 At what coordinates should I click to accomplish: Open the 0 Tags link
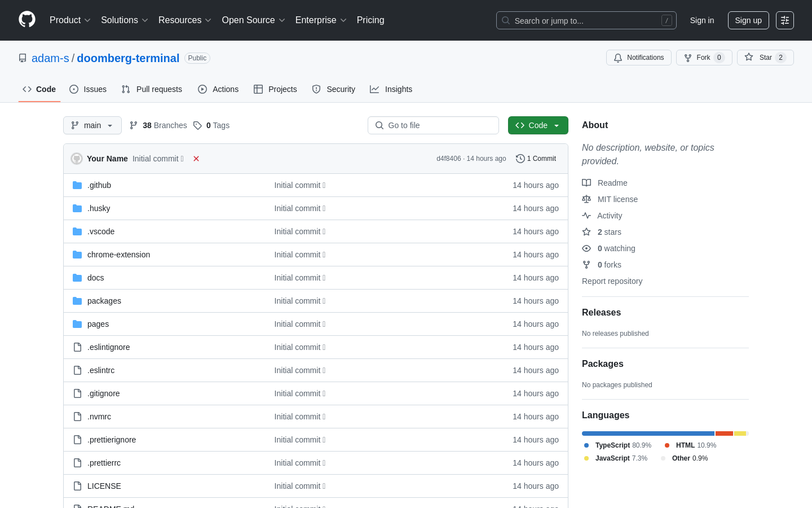click(x=211, y=125)
